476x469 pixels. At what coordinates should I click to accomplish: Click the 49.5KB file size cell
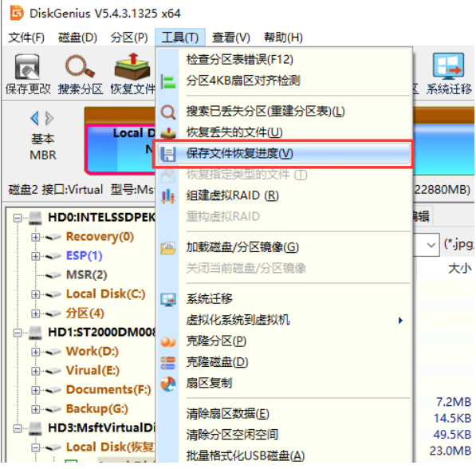click(x=452, y=435)
